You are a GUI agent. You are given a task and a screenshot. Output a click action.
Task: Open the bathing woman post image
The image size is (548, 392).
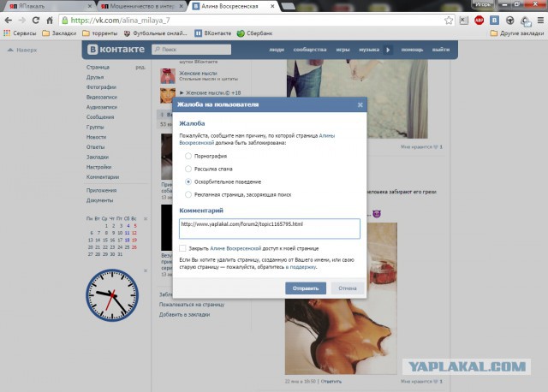click(341, 299)
